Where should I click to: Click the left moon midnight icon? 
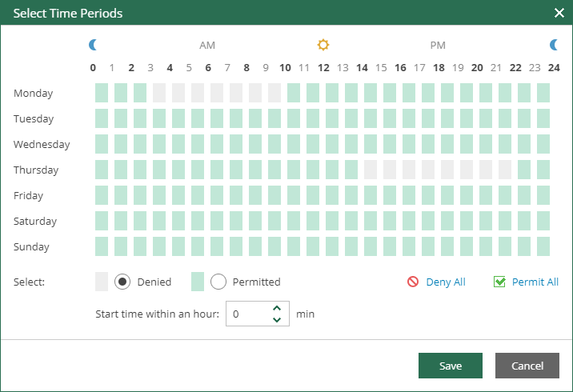pyautogui.click(x=94, y=45)
